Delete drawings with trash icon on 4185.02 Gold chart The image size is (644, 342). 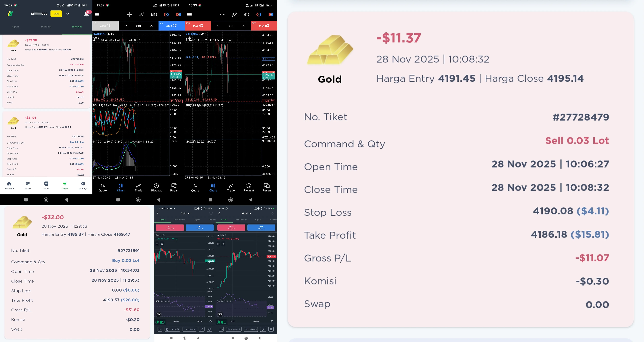point(157,244)
